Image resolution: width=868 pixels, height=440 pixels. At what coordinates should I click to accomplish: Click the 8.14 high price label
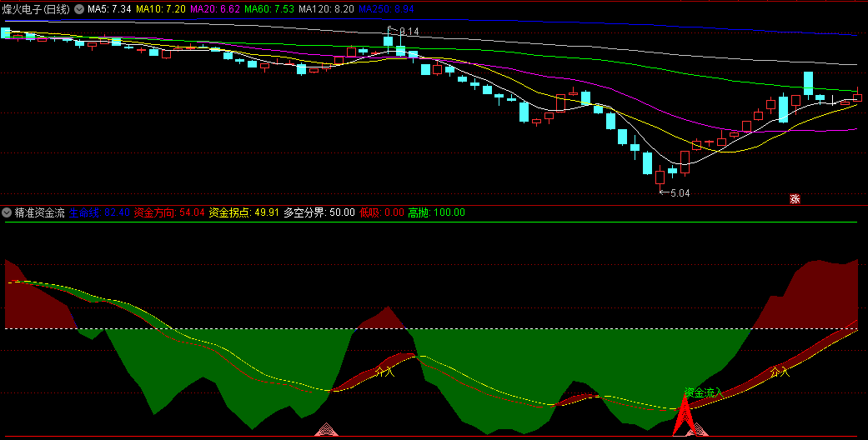pyautogui.click(x=409, y=32)
